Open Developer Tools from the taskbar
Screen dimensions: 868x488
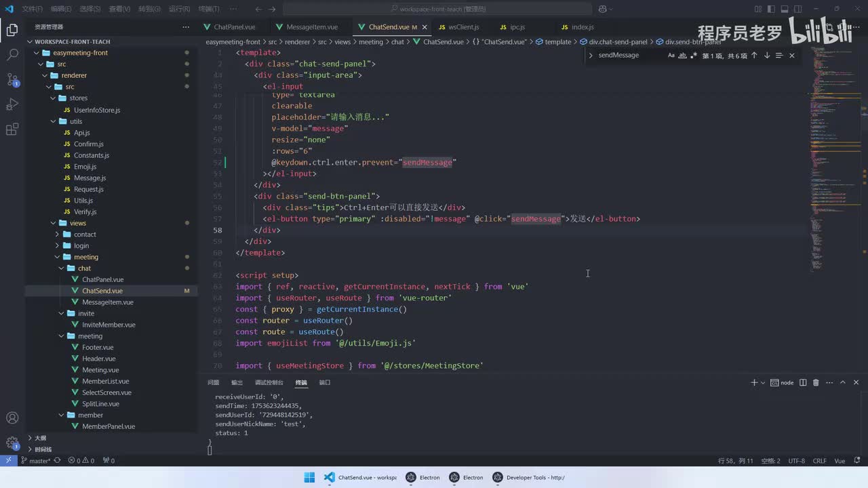(529, 477)
